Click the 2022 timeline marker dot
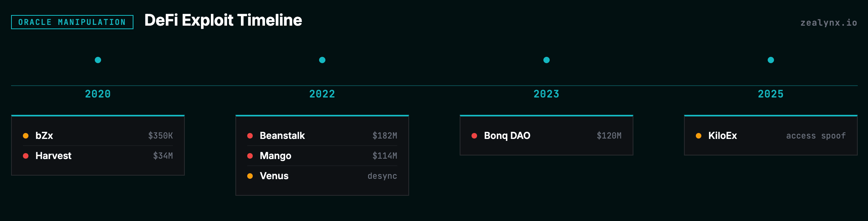This screenshot has height=221, width=868. point(322,60)
